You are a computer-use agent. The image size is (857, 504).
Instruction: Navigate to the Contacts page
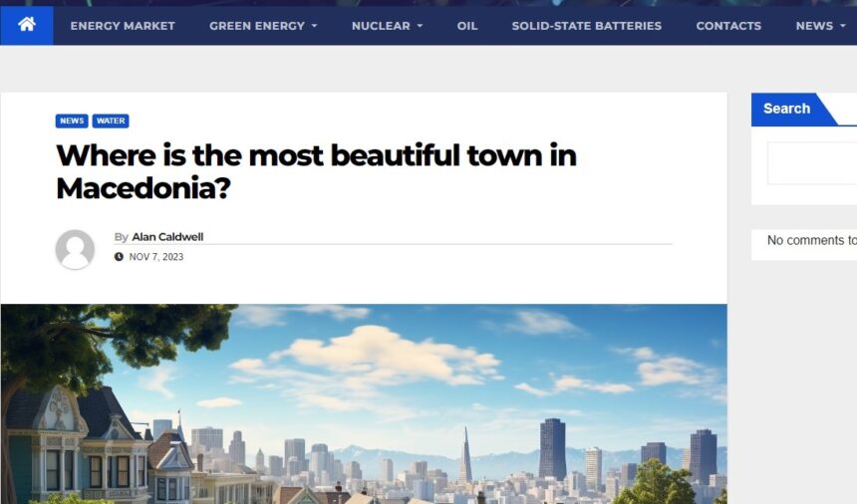coord(728,26)
